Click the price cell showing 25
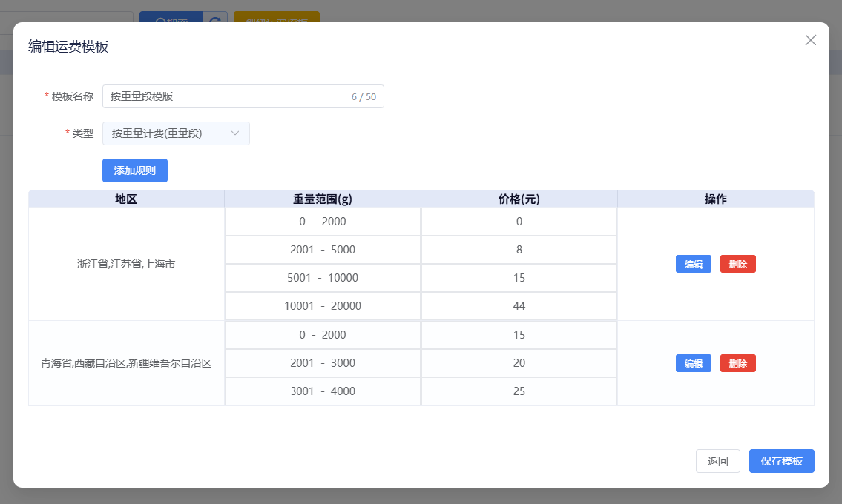 click(519, 391)
